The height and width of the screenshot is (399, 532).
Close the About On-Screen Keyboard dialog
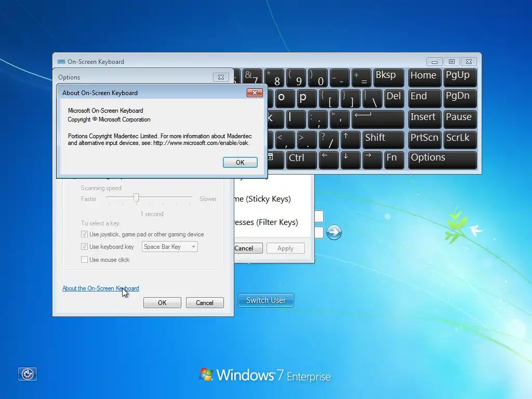pos(255,92)
